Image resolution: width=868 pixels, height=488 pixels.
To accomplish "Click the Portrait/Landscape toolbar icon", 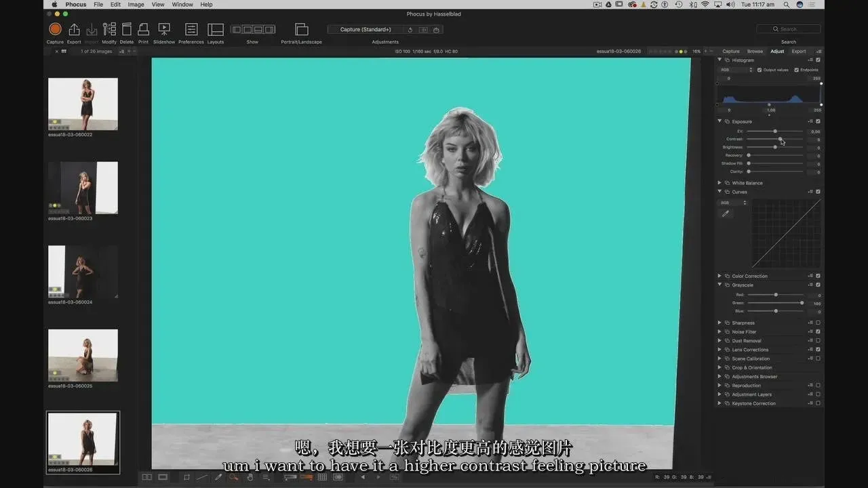I will [x=302, y=29].
